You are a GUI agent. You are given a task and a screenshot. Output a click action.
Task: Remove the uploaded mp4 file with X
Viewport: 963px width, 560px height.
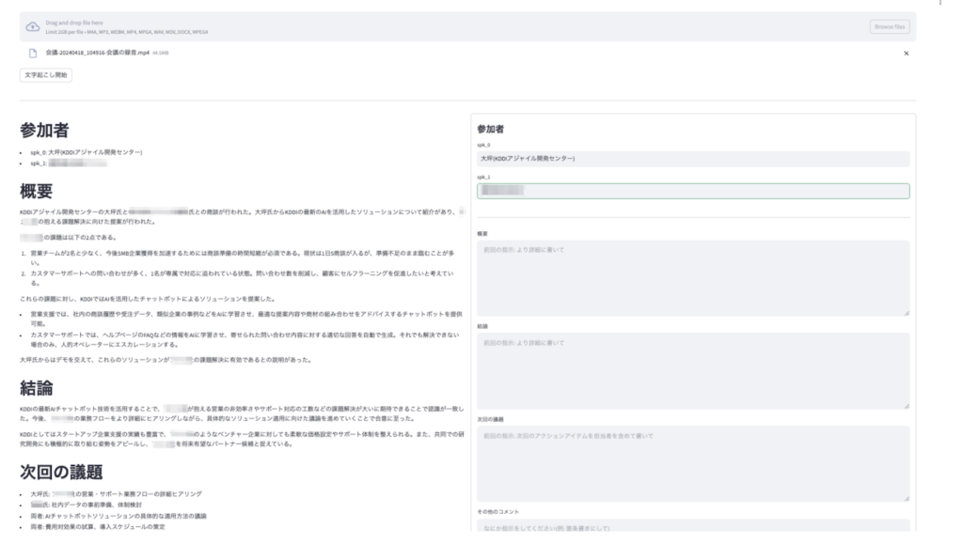click(x=906, y=54)
